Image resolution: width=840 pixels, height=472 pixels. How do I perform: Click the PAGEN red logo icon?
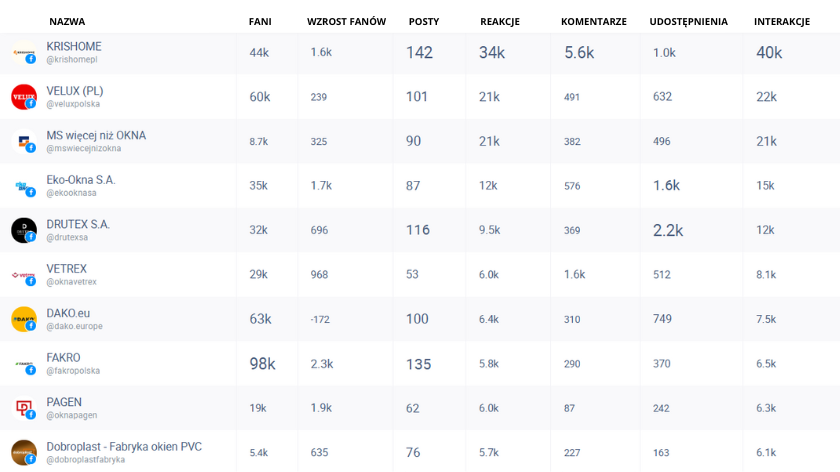tap(24, 408)
